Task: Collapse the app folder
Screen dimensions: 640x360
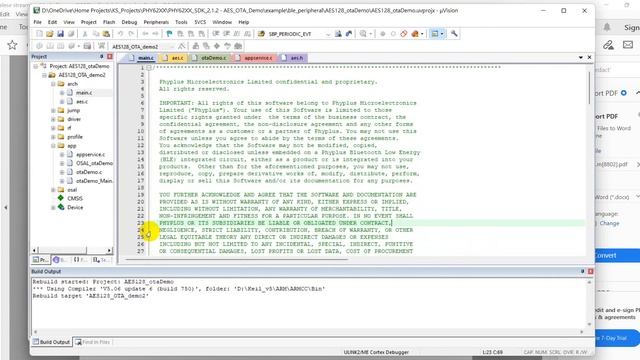Action: (x=53, y=146)
